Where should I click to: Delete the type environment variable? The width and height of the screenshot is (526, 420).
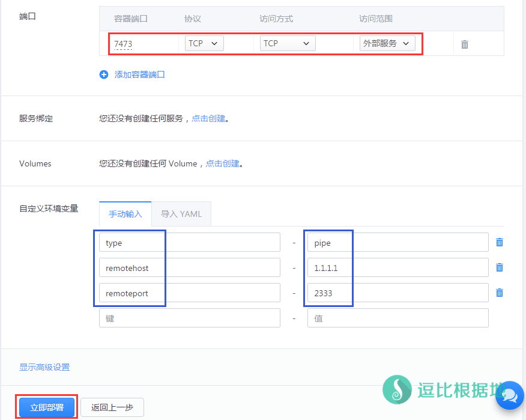499,242
